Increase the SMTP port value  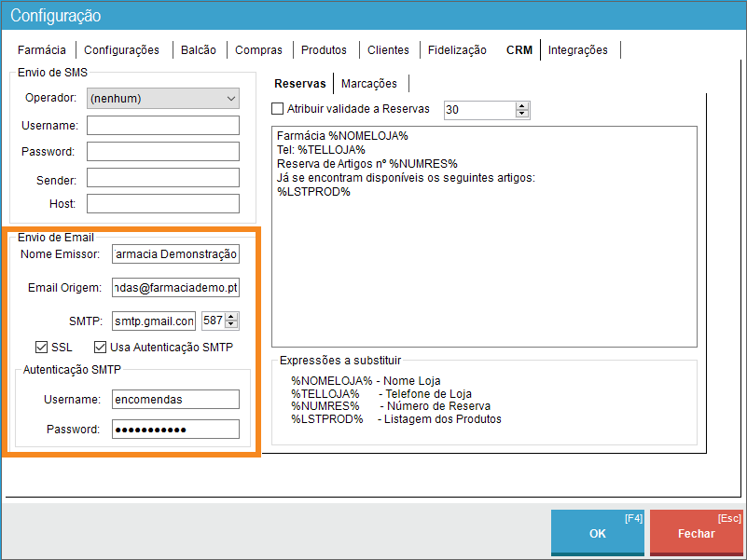point(232,317)
